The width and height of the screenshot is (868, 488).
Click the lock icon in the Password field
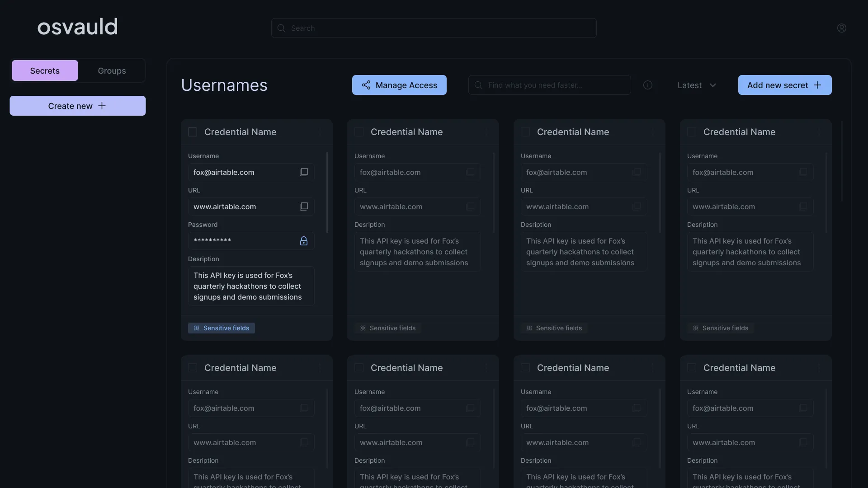point(304,241)
